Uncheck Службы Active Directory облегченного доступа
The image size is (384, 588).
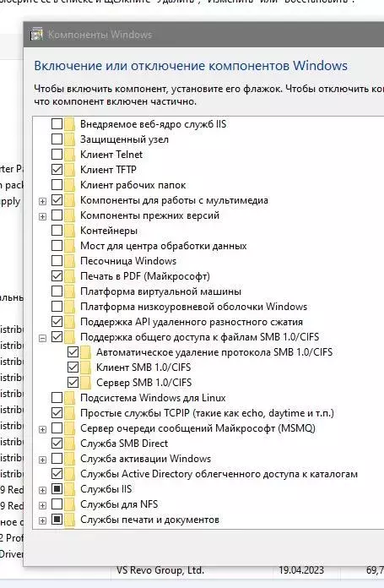click(x=57, y=474)
